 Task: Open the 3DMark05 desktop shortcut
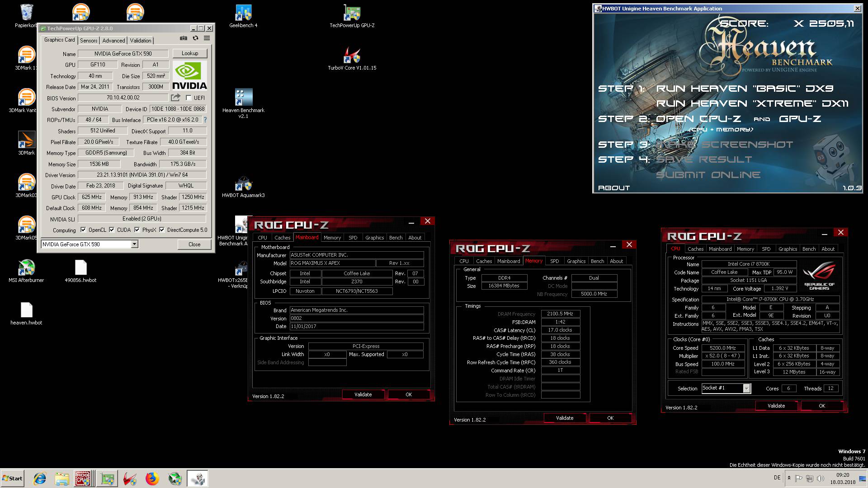point(26,229)
